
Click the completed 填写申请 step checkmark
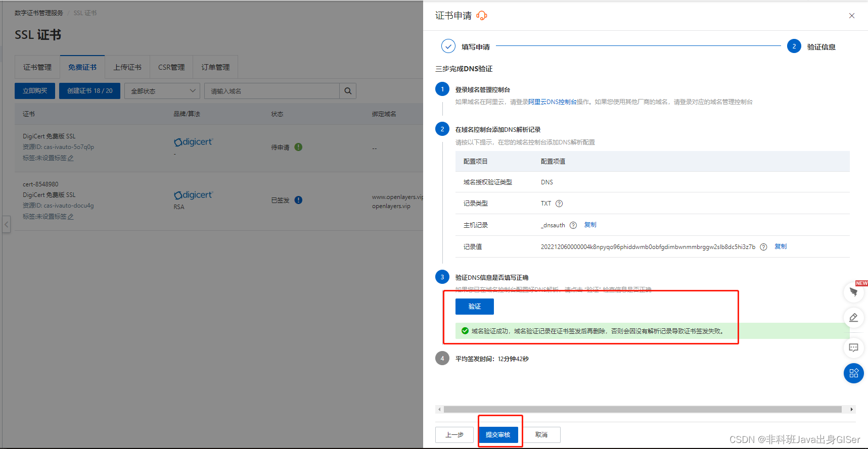tap(448, 46)
